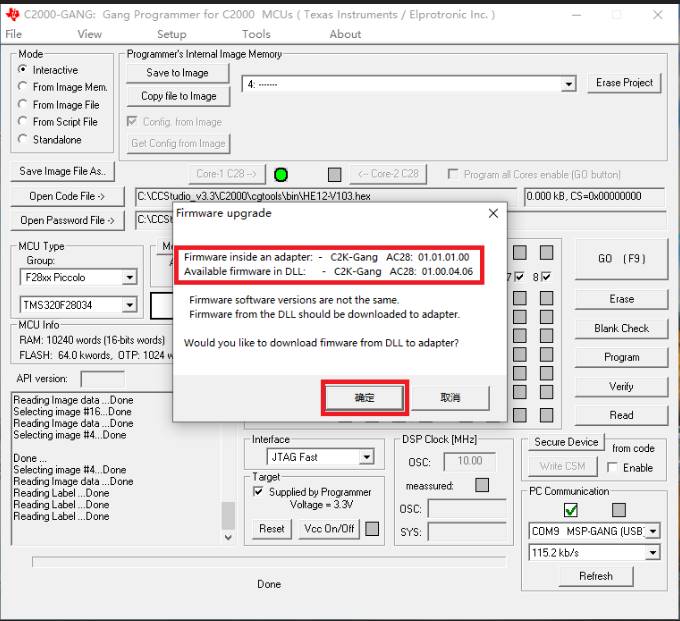680x621 pixels.
Task: Click the green PC Communication check indicator
Action: pyautogui.click(x=571, y=510)
